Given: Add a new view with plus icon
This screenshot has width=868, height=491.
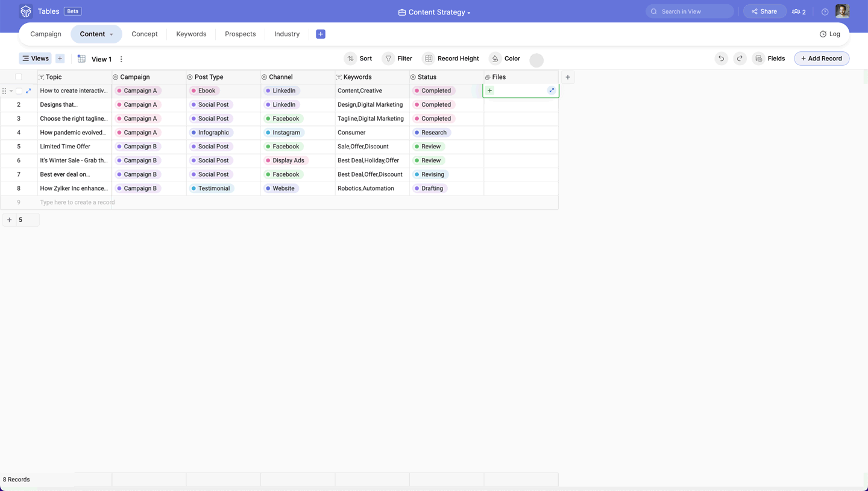Looking at the screenshot, I should click(60, 59).
